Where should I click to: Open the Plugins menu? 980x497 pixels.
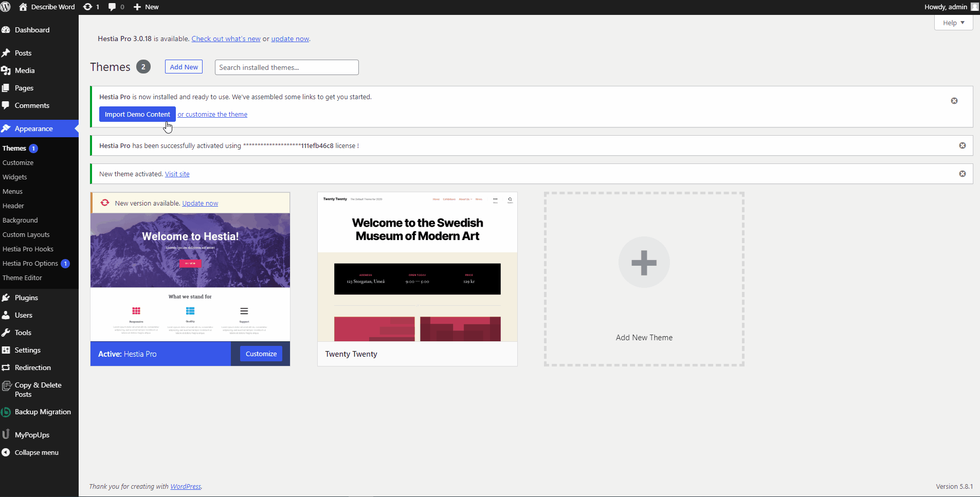pos(26,298)
